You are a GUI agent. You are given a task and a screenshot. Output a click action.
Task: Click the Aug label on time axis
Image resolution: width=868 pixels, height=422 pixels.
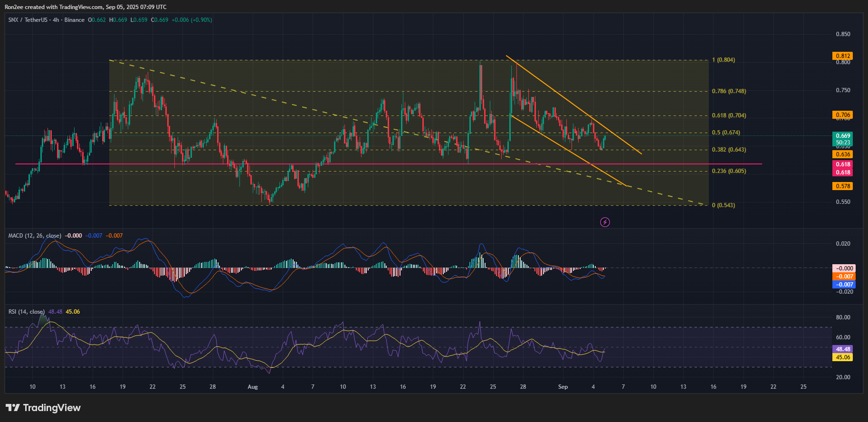(x=253, y=387)
